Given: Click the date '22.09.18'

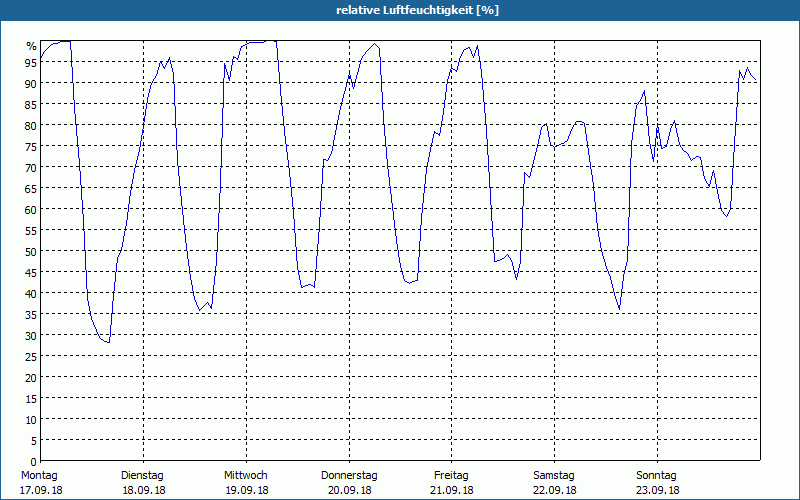Looking at the screenshot, I should coord(555,490).
